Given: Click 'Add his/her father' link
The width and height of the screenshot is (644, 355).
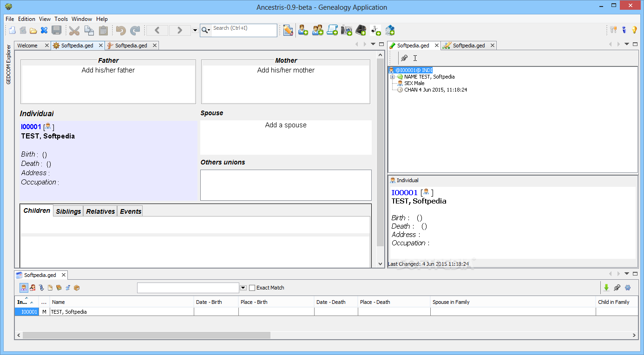Looking at the screenshot, I should (108, 70).
